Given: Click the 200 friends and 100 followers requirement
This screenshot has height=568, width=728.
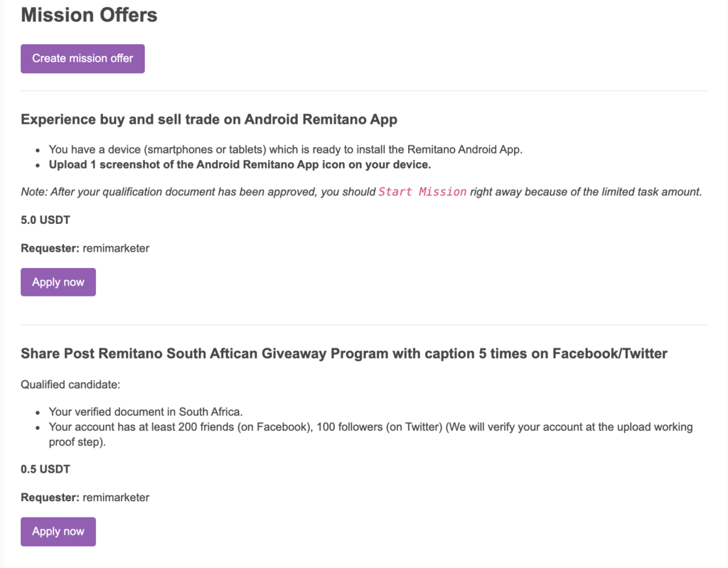Looking at the screenshot, I should point(370,427).
